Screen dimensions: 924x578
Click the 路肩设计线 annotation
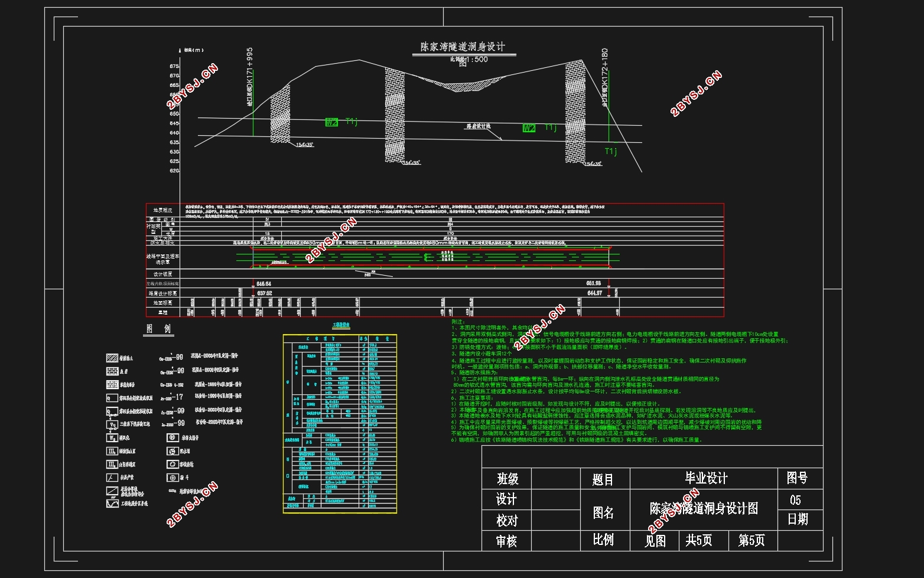[x=479, y=126]
